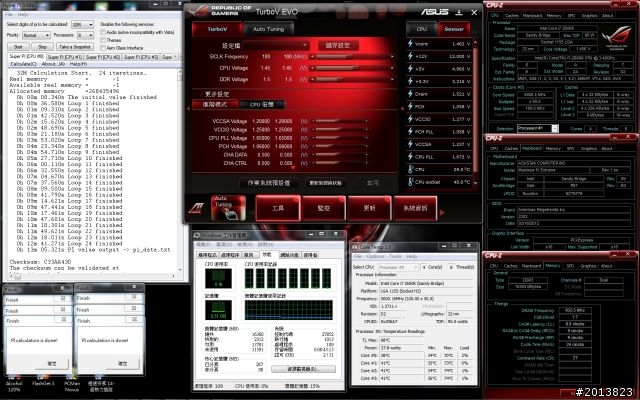
Task: Click the +12V lightning bolt sensor icon
Action: point(410,56)
